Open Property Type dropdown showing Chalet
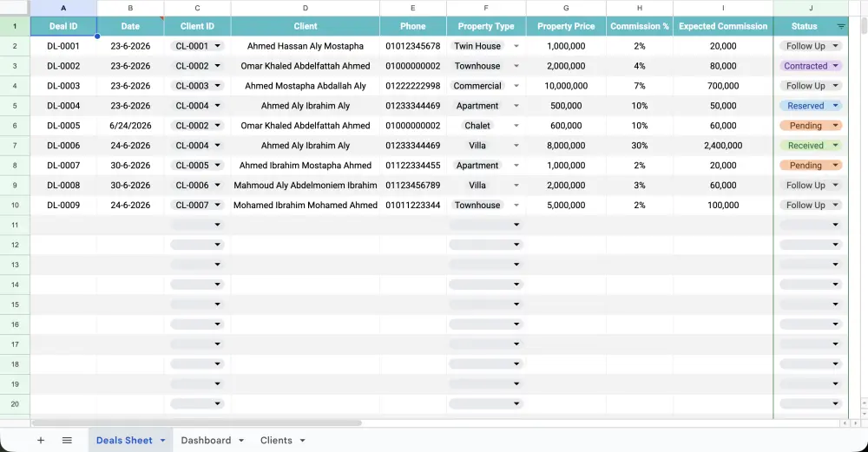868x452 pixels. (516, 126)
